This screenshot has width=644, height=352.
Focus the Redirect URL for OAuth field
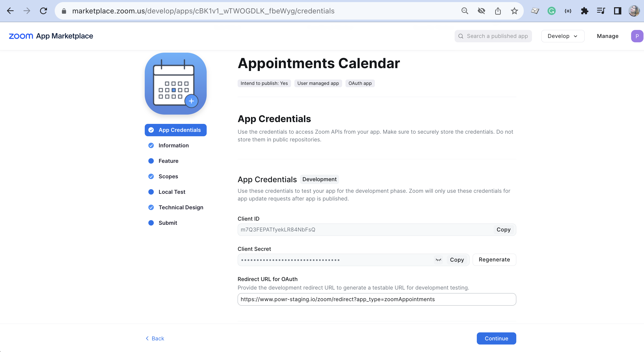(x=377, y=299)
